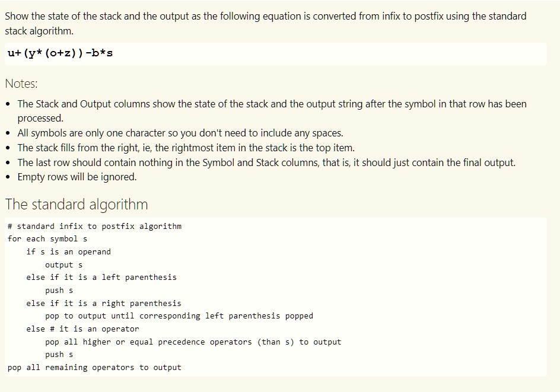This screenshot has height=392, width=560.
Task: Click the note about Stack and Output columns
Action: 272,111
